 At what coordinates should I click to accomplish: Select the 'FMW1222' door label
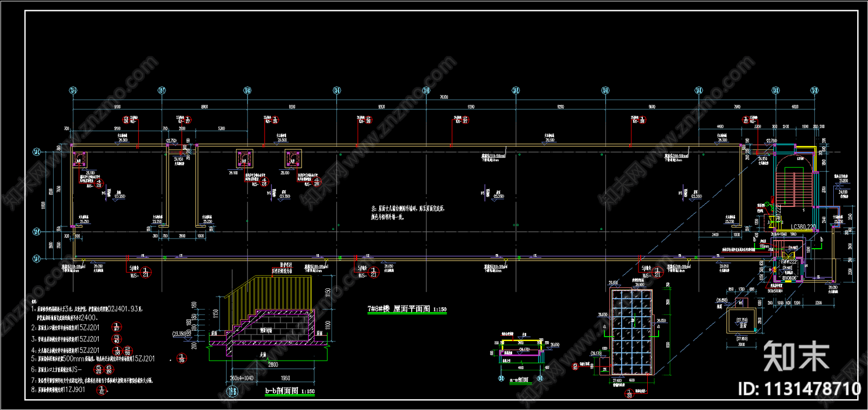pos(789,262)
